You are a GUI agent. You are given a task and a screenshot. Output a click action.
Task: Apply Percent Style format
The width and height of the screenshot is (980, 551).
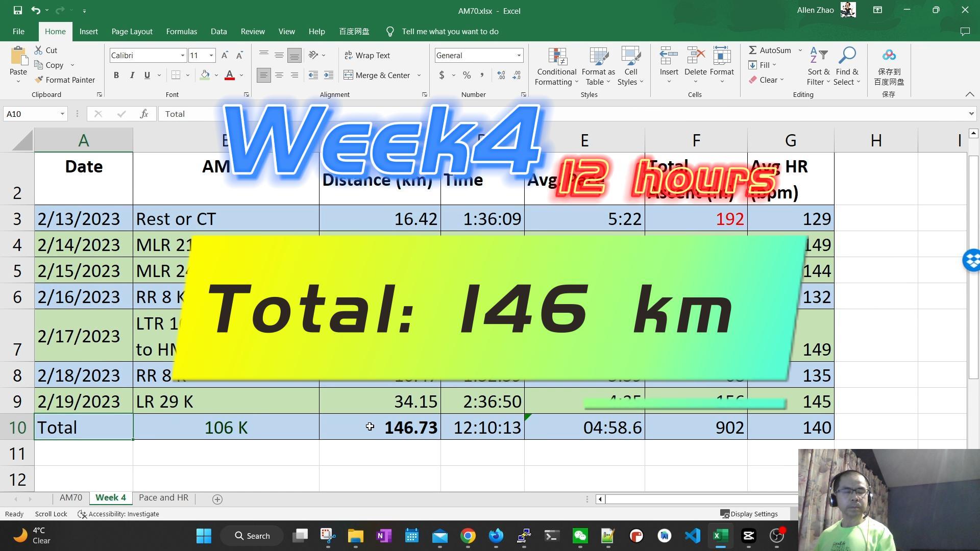tap(467, 75)
